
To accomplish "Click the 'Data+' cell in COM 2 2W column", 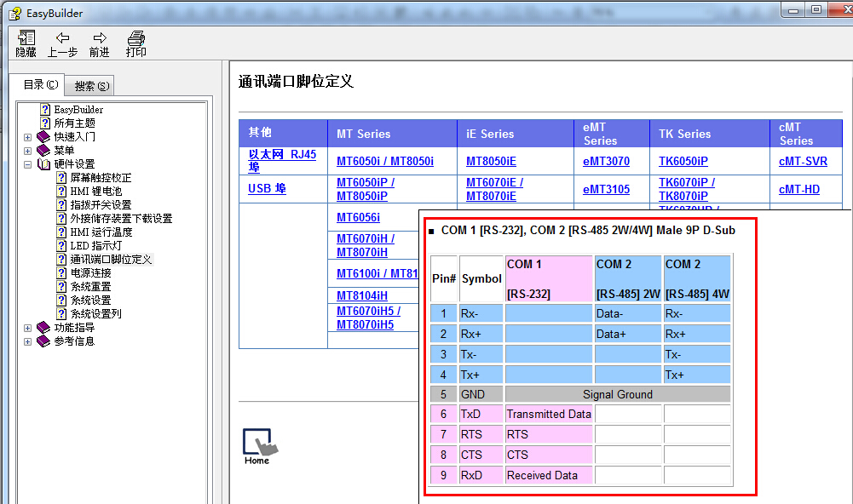I will [628, 334].
